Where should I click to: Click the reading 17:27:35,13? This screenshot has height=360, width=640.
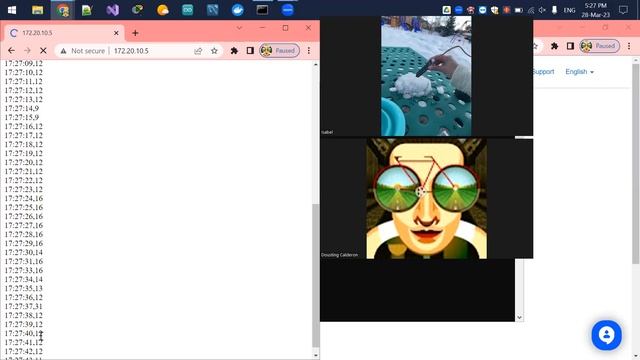click(x=23, y=289)
